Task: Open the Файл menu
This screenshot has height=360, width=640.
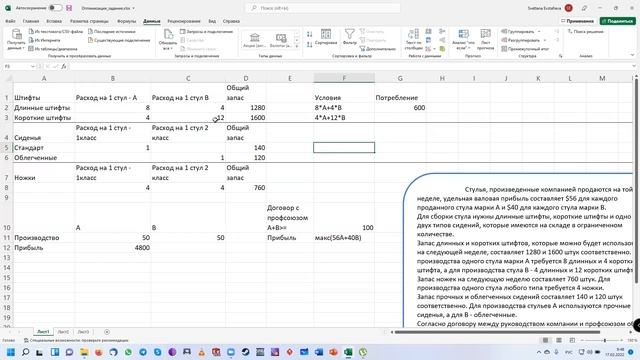Action: 10,21
